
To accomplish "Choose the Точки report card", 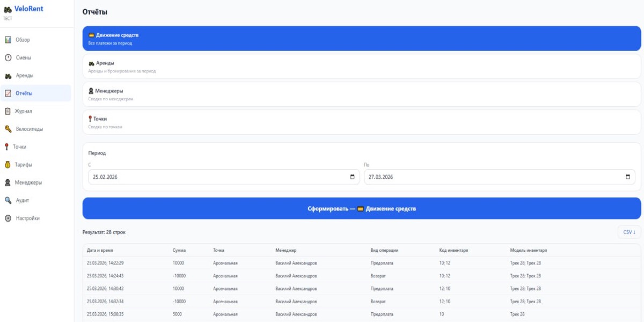I will point(361,122).
